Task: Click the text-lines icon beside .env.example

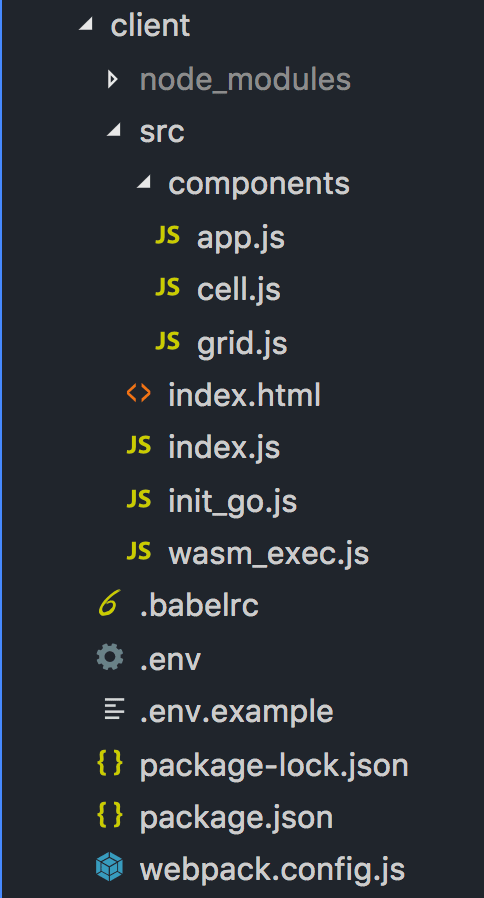Action: click(x=115, y=710)
